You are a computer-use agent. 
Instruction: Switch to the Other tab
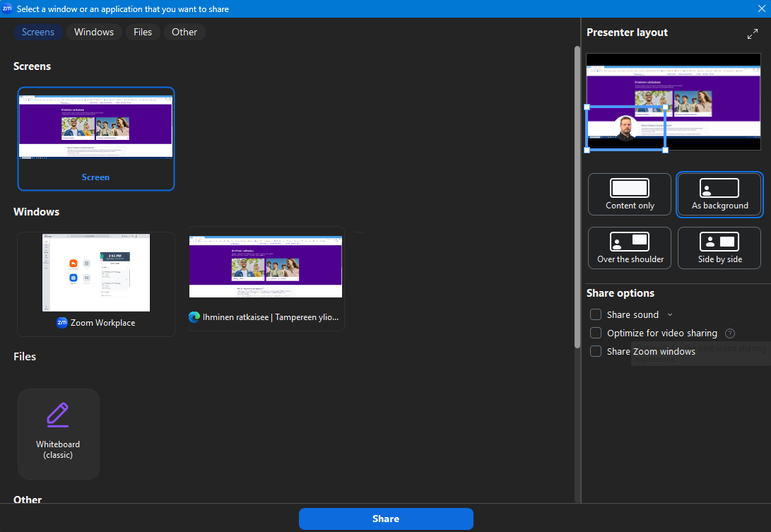(x=184, y=32)
